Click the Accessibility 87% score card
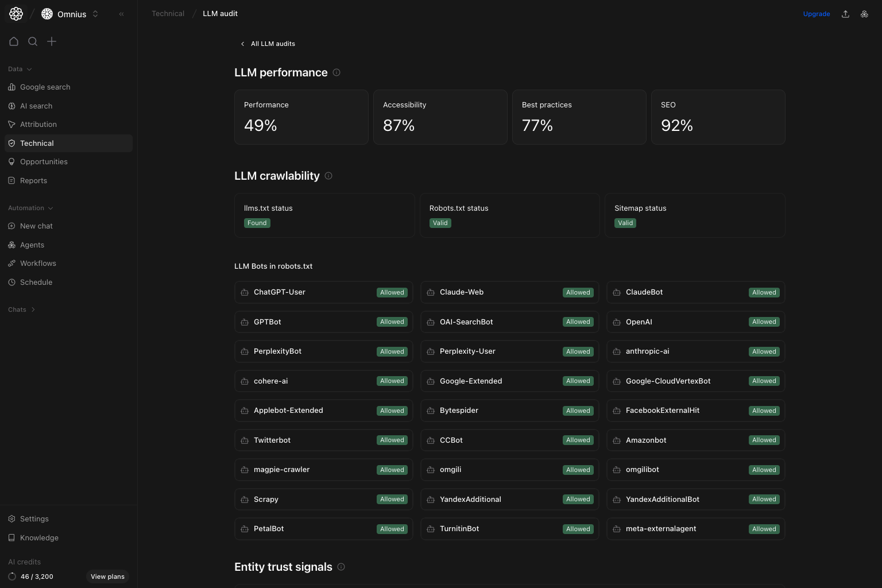This screenshot has height=588, width=882. click(x=440, y=117)
